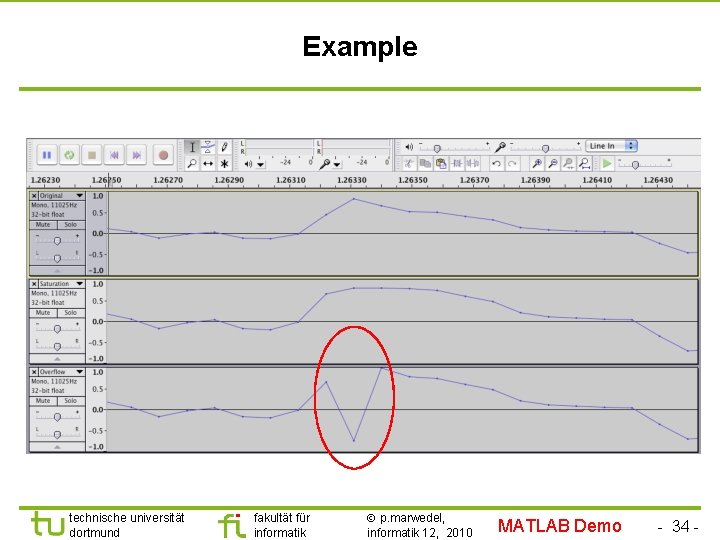Select the Time Shift arrows tool
The width and height of the screenshot is (720, 540).
click(208, 163)
